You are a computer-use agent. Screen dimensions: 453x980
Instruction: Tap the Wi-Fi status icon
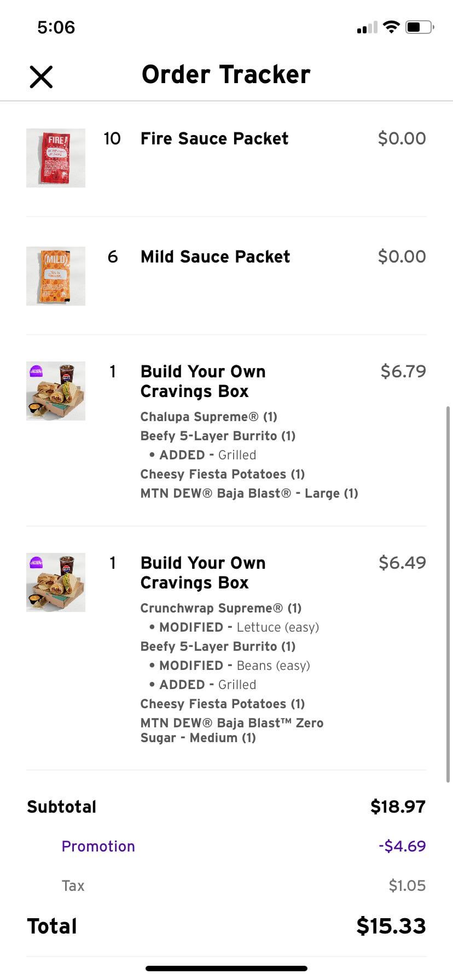(x=391, y=27)
